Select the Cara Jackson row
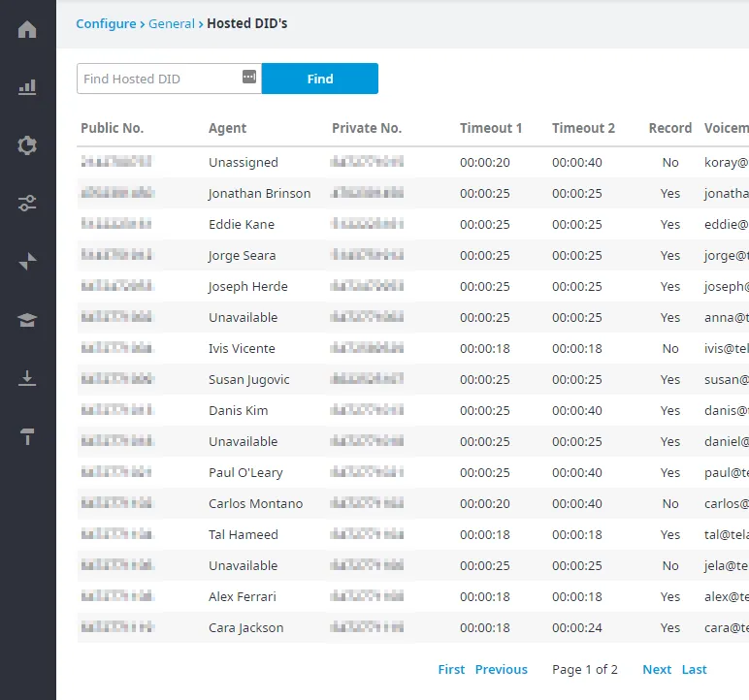The image size is (749, 700). tap(412, 628)
